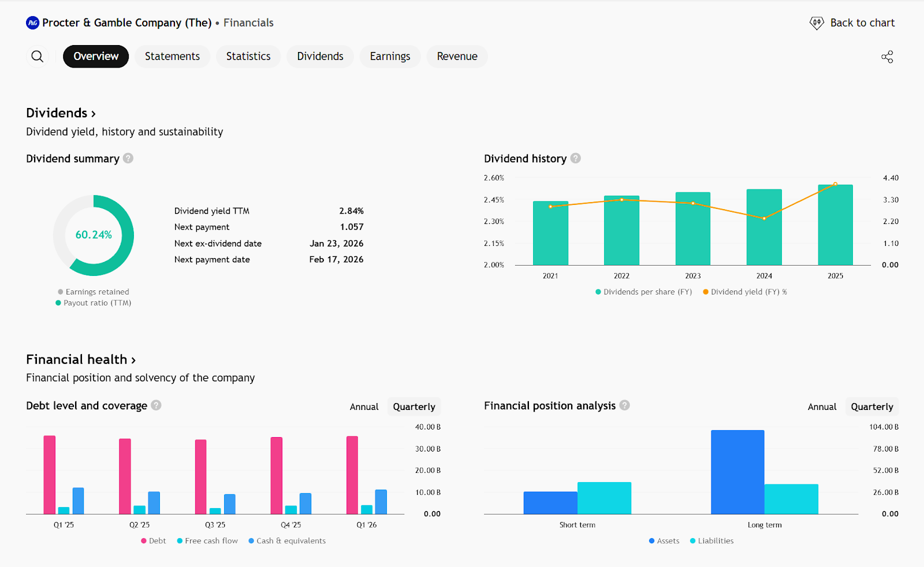Expand the Dividends section heading
Image resolution: width=924 pixels, height=567 pixels.
[61, 113]
